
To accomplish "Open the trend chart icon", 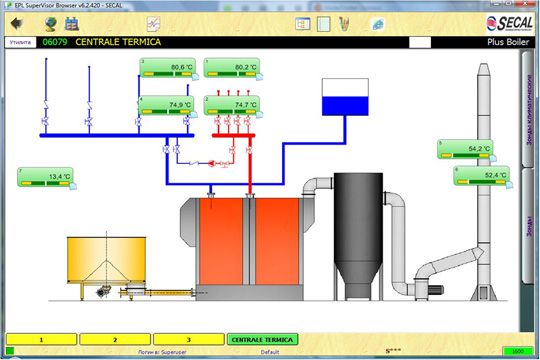I will tap(153, 24).
